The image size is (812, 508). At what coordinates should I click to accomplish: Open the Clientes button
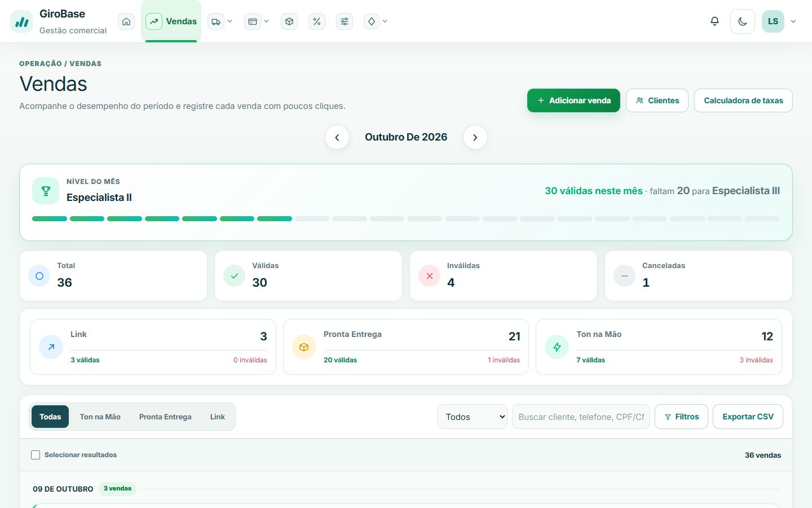click(x=657, y=100)
